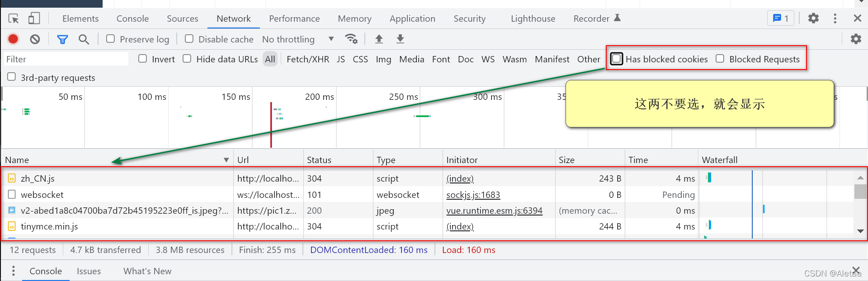The height and width of the screenshot is (281, 868).
Task: Clear the network log
Action: 35,39
